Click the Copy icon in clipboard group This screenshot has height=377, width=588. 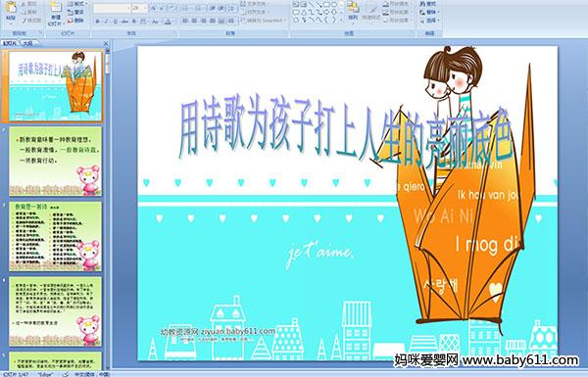tap(24, 12)
